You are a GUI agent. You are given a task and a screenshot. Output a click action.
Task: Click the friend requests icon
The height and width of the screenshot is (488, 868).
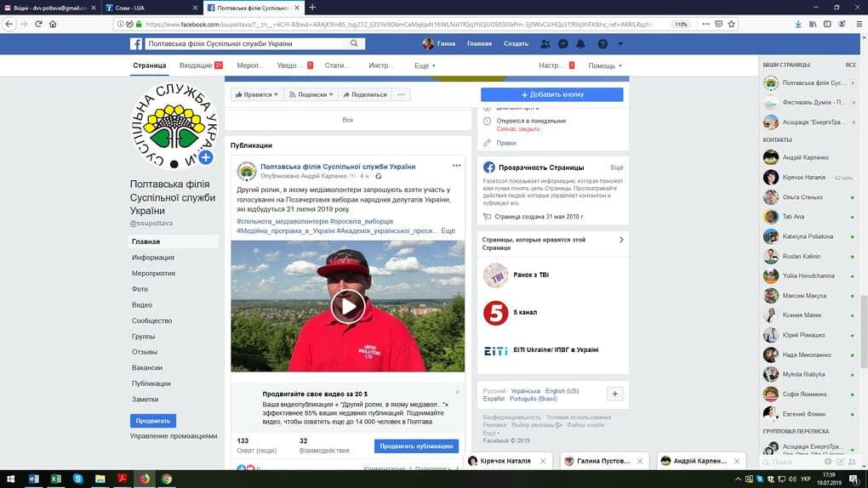pos(545,43)
